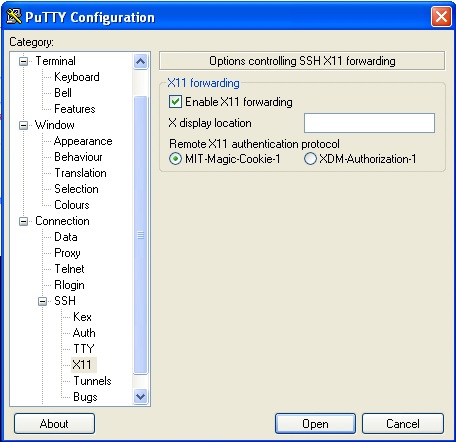Collapse the SSH tree node
Image resolution: width=456 pixels, height=442 pixels.
pos(42,301)
